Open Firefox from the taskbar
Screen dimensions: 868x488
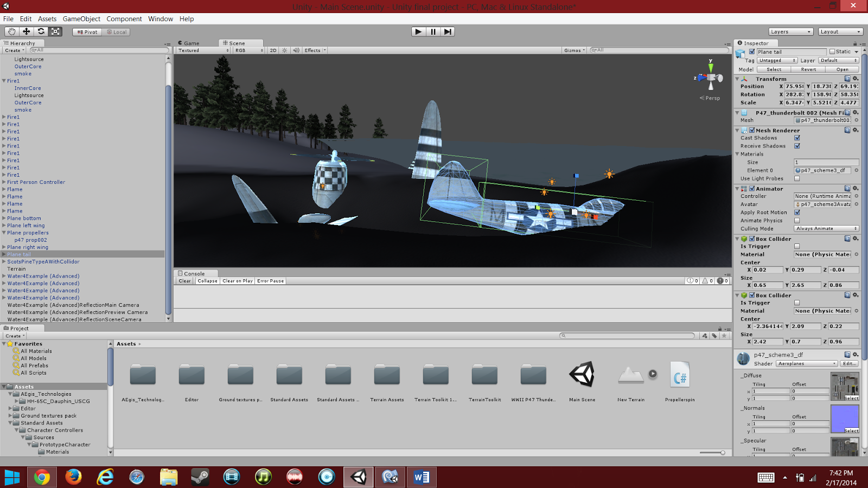pos(73,477)
